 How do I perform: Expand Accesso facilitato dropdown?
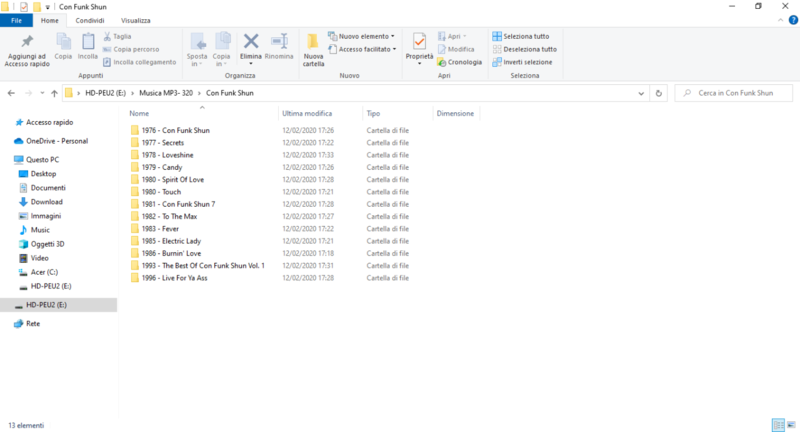pos(366,49)
